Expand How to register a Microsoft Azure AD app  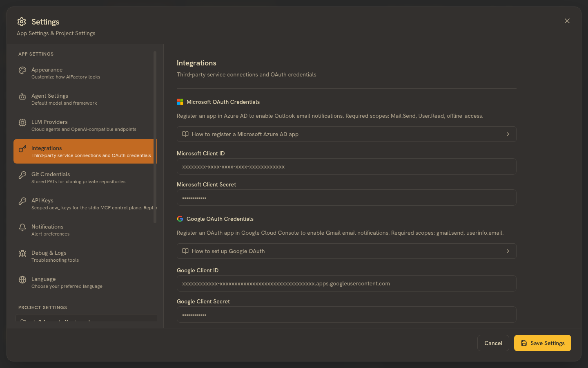(347, 134)
